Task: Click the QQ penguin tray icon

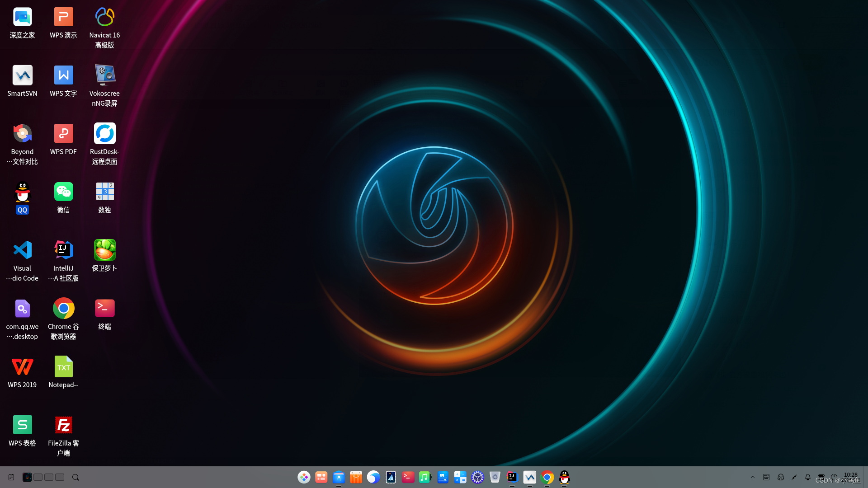Action: pos(781,477)
